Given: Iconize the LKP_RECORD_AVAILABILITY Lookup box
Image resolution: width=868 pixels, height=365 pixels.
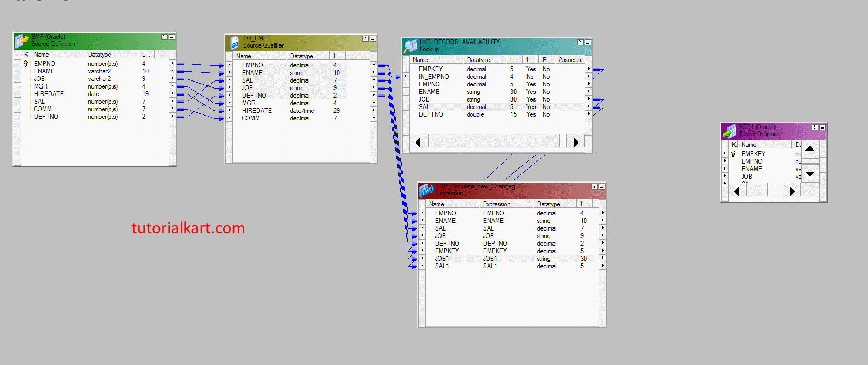Looking at the screenshot, I should [x=587, y=42].
